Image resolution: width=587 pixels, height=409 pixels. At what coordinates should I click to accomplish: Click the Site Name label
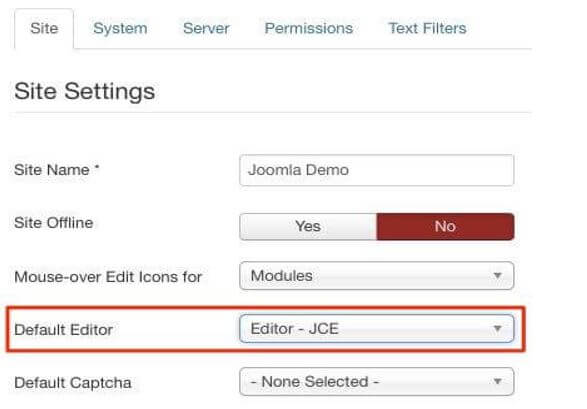(x=57, y=170)
